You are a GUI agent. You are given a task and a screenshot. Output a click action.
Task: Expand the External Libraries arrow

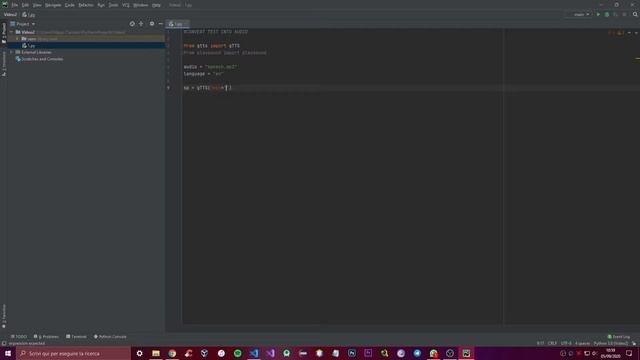(11, 52)
